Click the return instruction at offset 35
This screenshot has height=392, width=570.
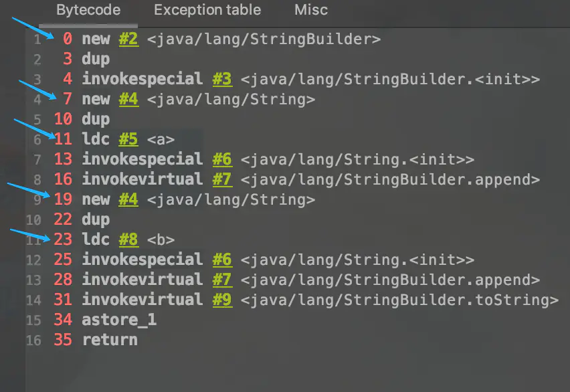click(x=110, y=340)
